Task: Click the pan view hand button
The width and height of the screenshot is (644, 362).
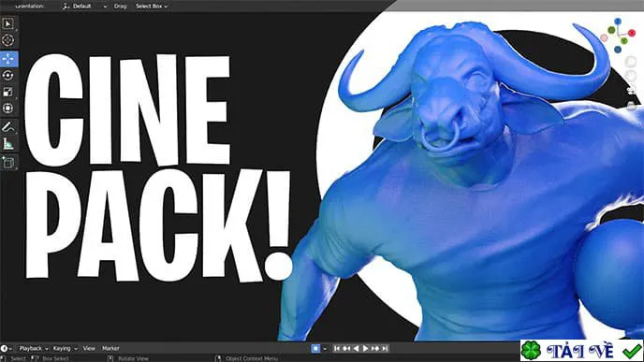Action: click(x=631, y=77)
